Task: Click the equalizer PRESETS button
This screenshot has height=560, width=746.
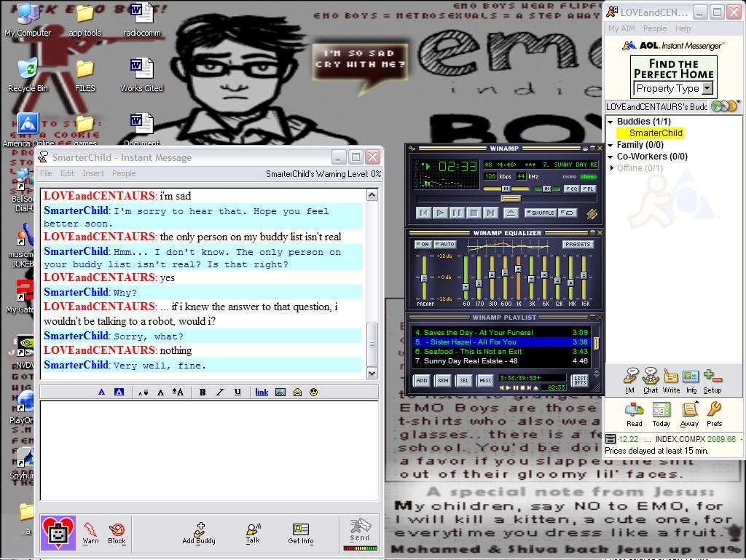Action: tap(577, 245)
